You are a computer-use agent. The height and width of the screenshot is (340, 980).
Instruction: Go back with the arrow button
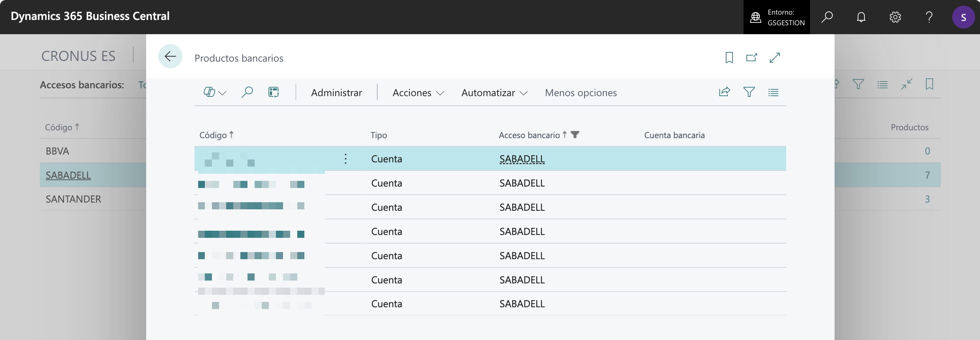pyautogui.click(x=170, y=57)
